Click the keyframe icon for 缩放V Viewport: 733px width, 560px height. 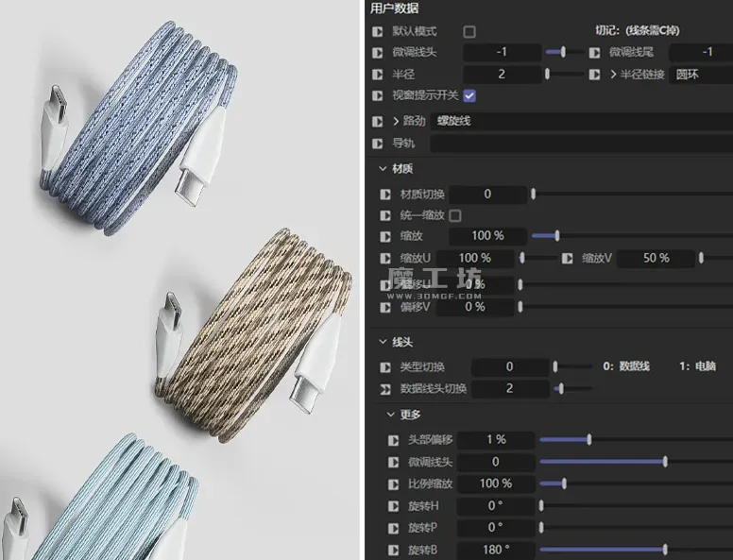pos(569,258)
